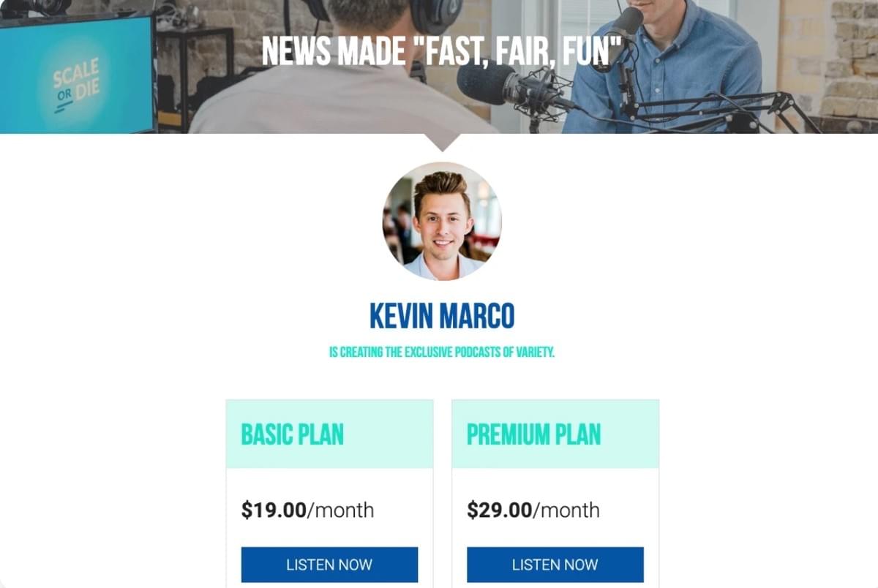Open Kevin Marco's round profile photo
878x588 pixels.
coord(442,221)
